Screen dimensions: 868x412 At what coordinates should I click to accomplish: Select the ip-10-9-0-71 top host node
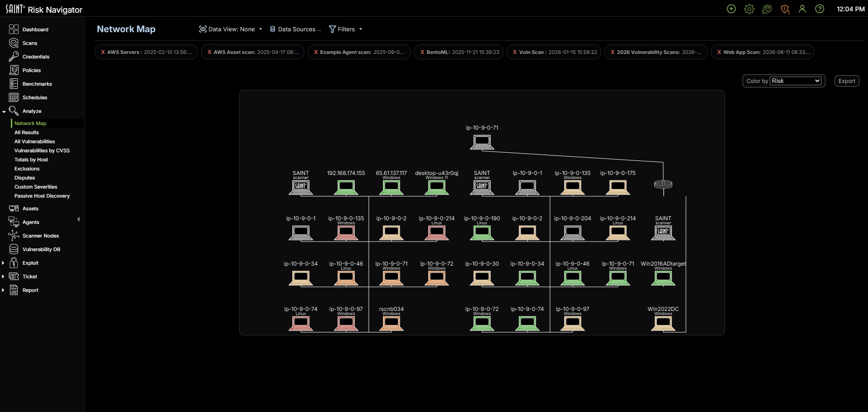482,142
